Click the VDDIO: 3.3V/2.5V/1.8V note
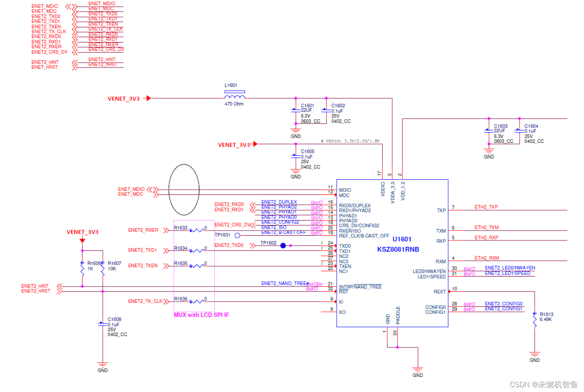This screenshot has height=392, width=584. 350,141
